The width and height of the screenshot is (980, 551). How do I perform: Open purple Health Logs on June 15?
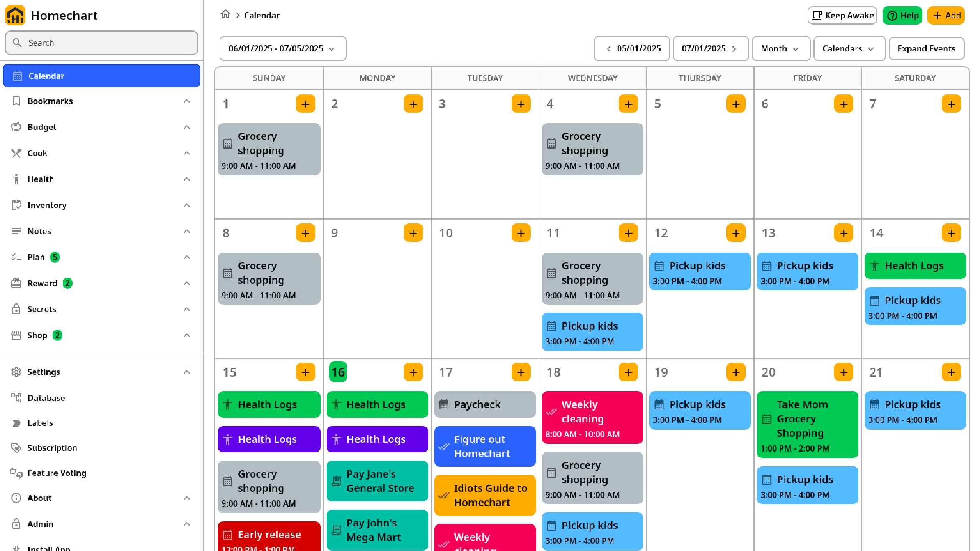point(269,439)
